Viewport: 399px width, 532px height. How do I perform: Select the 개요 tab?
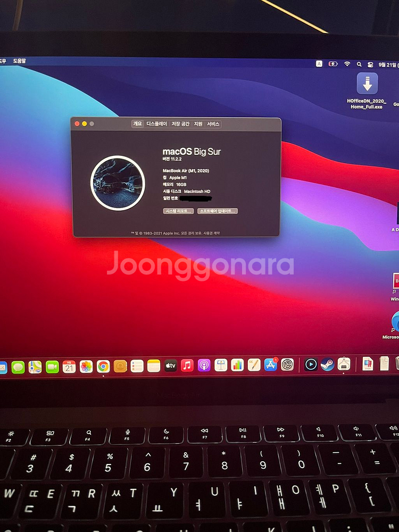tap(137, 124)
